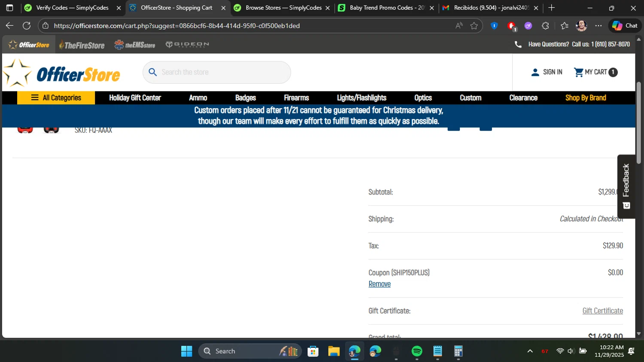
Task: Open Firearms menu item
Action: (296, 97)
